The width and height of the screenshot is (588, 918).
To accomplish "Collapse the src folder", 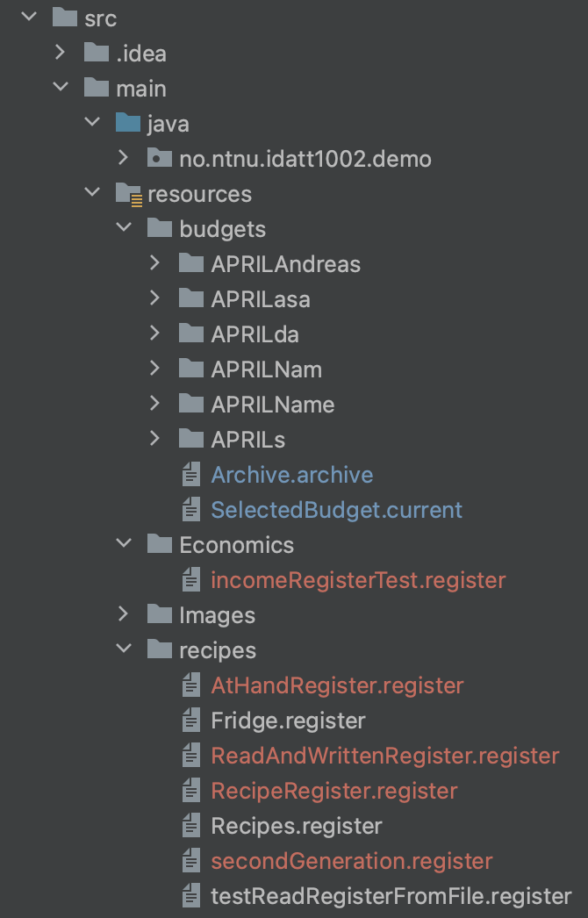I will pos(29,17).
